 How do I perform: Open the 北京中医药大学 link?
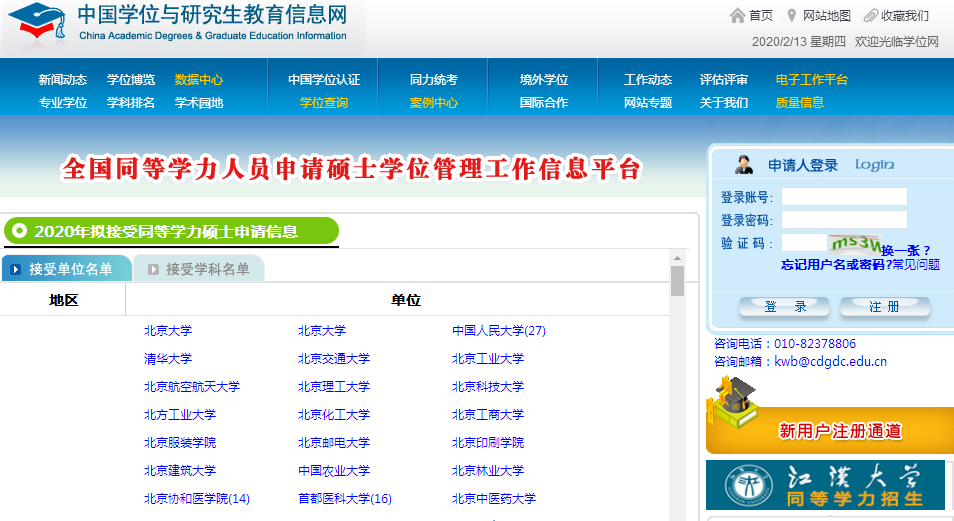coord(494,498)
